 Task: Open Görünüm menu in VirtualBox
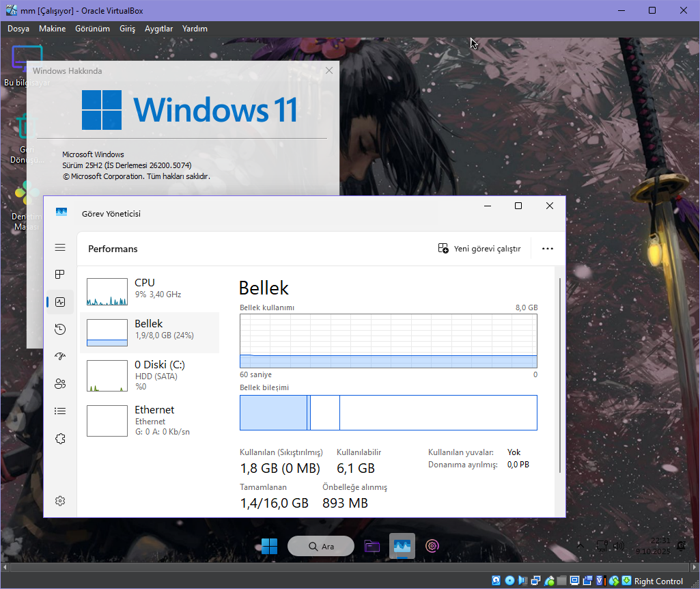point(92,29)
